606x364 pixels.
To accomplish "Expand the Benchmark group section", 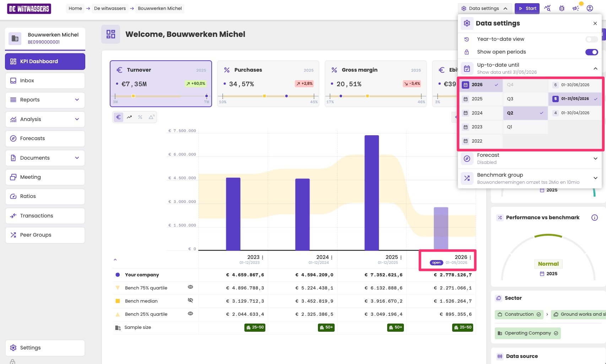I will click(x=595, y=178).
